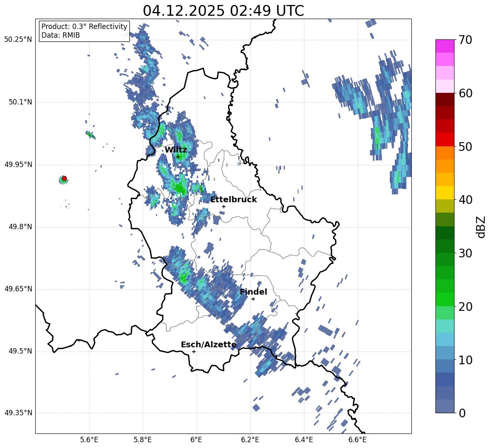Click the title 04.12.2025 02:49 UTC
The width and height of the screenshot is (491, 448).
[223, 11]
